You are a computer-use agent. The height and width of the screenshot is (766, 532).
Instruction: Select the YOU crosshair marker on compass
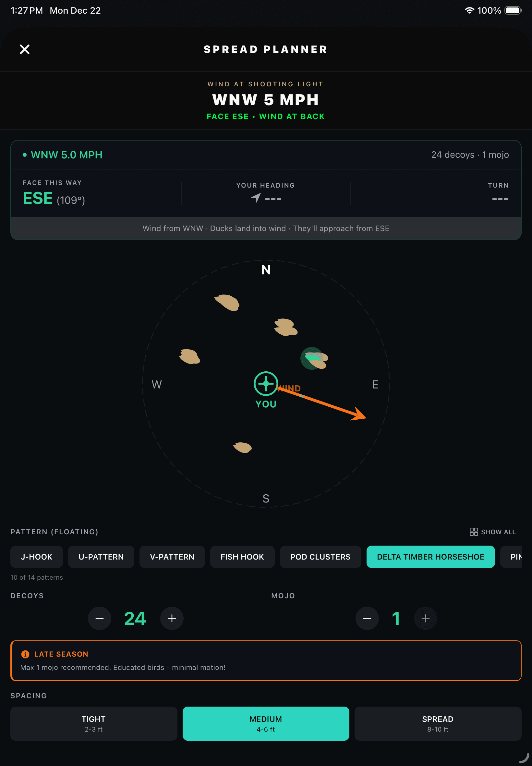coord(265,384)
